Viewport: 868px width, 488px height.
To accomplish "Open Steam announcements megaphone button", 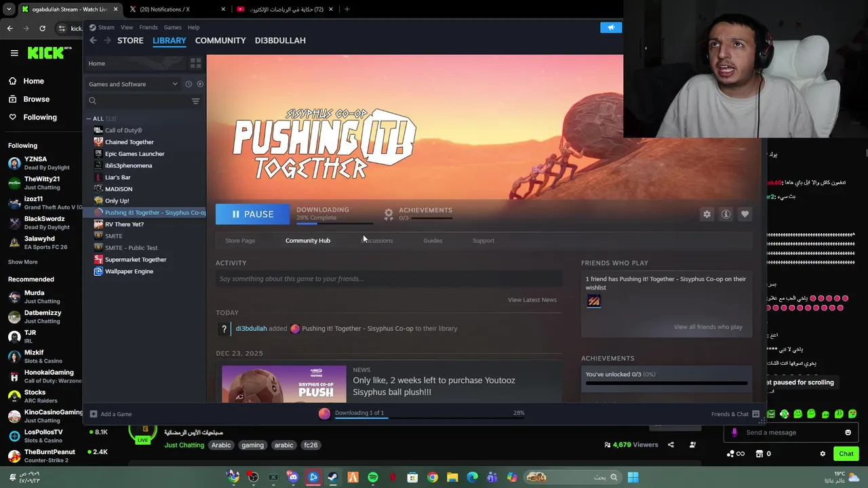I will (x=611, y=27).
